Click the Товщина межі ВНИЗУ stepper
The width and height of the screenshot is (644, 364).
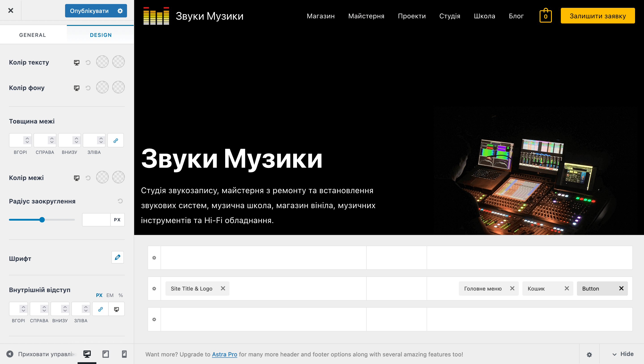coord(76,140)
